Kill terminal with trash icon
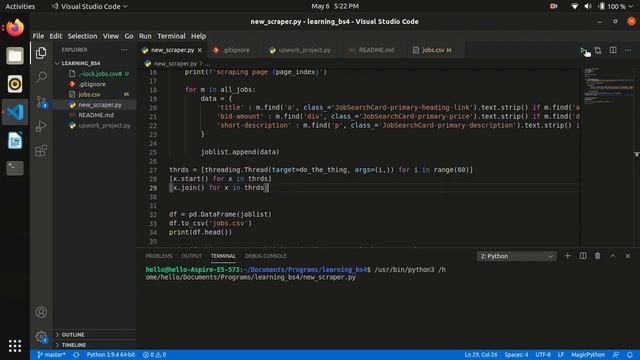Viewport: 640px width, 360px height. [598, 256]
